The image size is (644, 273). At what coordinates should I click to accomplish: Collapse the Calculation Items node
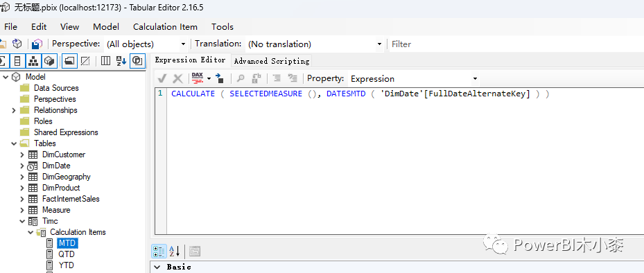pos(31,232)
